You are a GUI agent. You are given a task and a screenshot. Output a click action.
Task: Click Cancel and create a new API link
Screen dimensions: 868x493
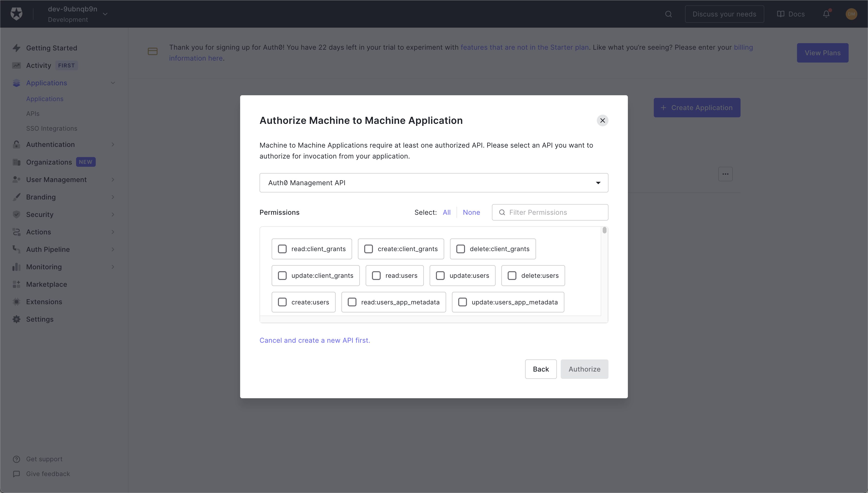[315, 340]
